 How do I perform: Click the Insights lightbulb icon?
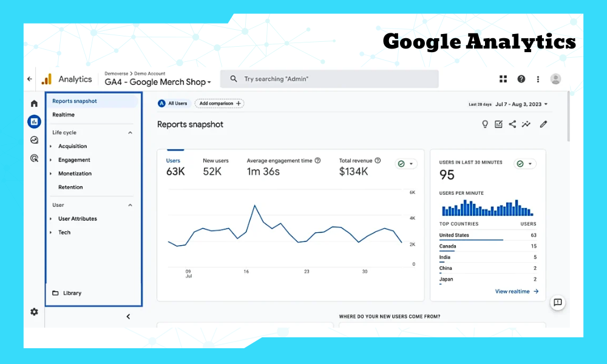[485, 124]
